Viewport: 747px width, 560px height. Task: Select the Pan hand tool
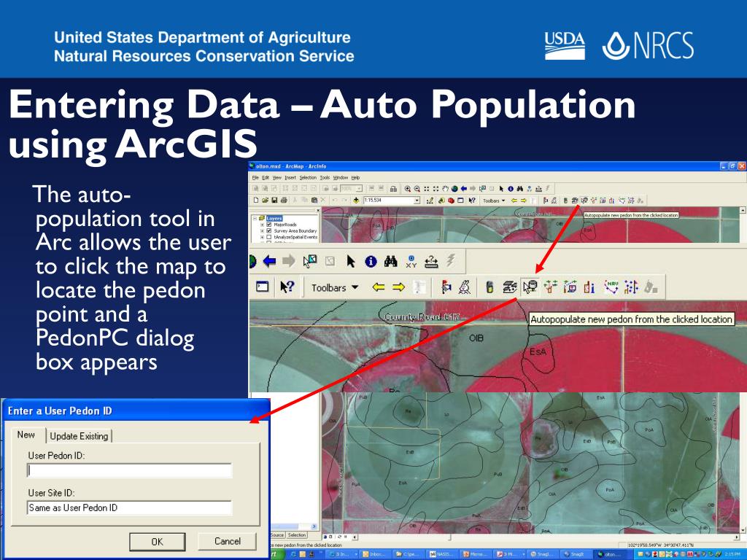click(x=446, y=189)
